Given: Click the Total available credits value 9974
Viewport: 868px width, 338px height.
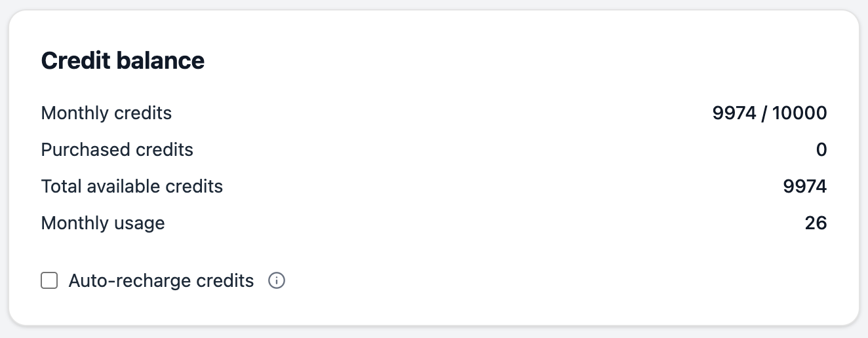Looking at the screenshot, I should point(805,187).
